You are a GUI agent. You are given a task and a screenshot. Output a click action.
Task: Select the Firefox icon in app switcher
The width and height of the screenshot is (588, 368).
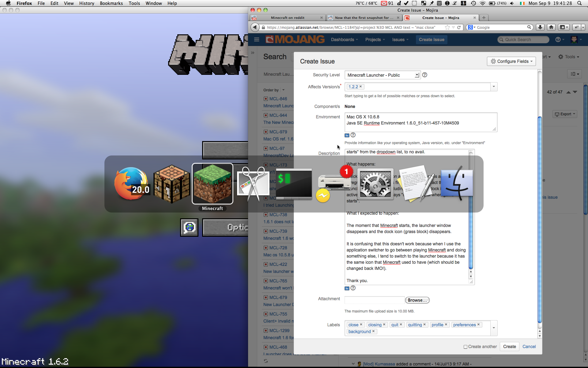tap(131, 183)
